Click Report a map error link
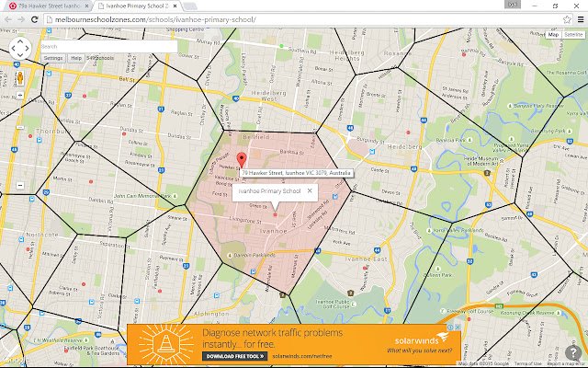Image resolution: width=588 pixels, height=368 pixels. pyautogui.click(x=566, y=364)
